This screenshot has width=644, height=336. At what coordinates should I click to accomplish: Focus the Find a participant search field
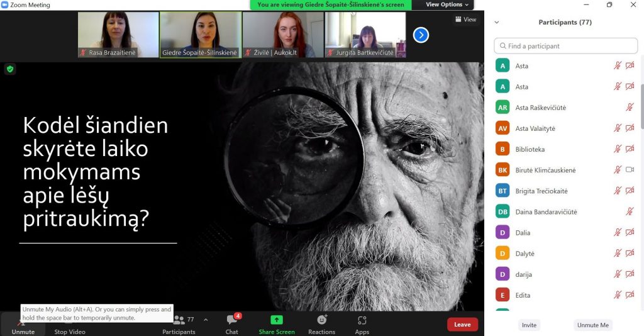point(565,46)
